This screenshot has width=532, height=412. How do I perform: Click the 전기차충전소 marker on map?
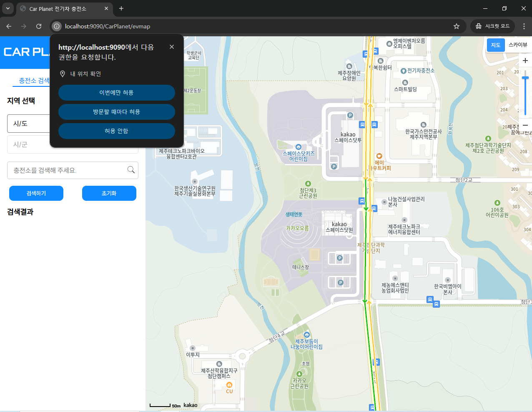pyautogui.click(x=404, y=71)
